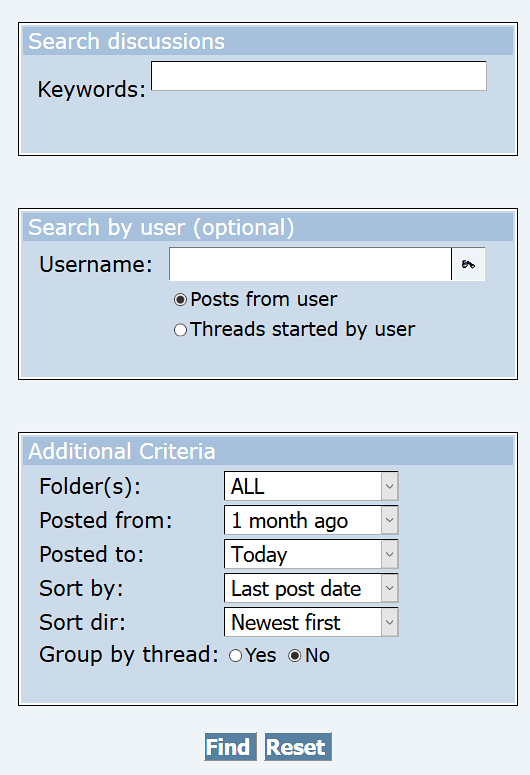Click the Find button
The width and height of the screenshot is (530, 775).
point(230,747)
